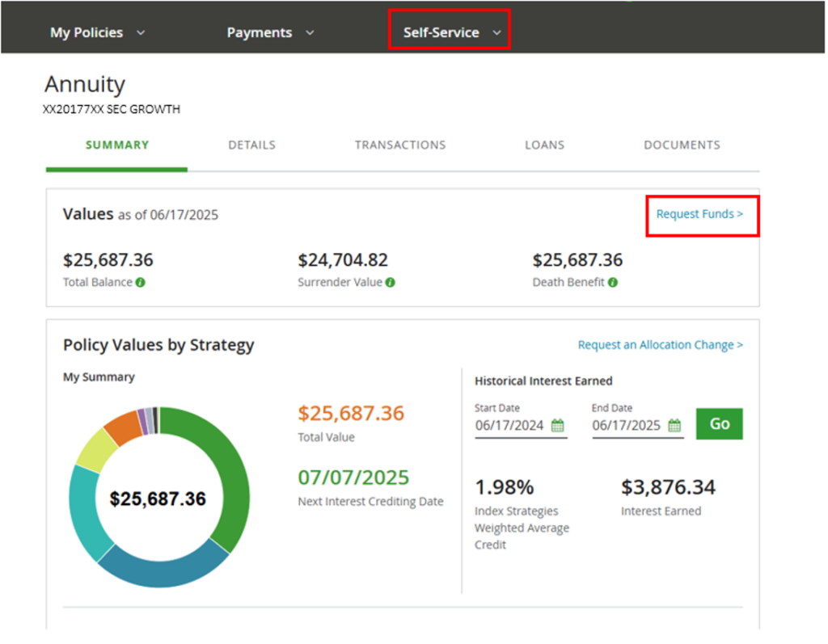
Task: Open the Start Date calendar picker icon
Action: tap(558, 426)
